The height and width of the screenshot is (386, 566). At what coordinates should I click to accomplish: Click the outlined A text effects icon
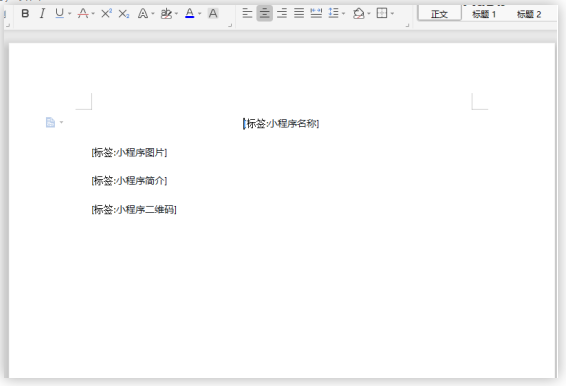click(x=143, y=14)
